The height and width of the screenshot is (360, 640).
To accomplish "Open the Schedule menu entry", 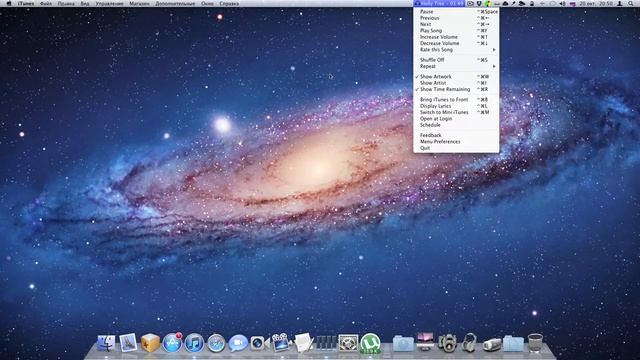I will click(456, 125).
